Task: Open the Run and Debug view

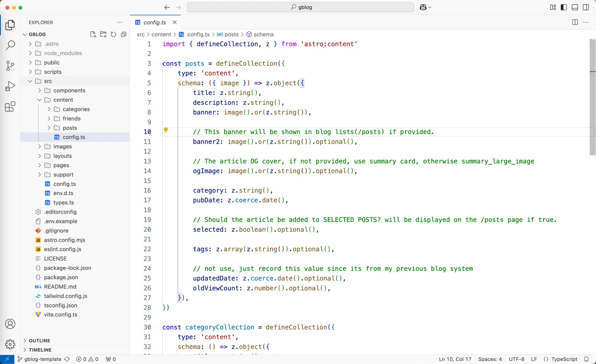Action: coord(10,86)
